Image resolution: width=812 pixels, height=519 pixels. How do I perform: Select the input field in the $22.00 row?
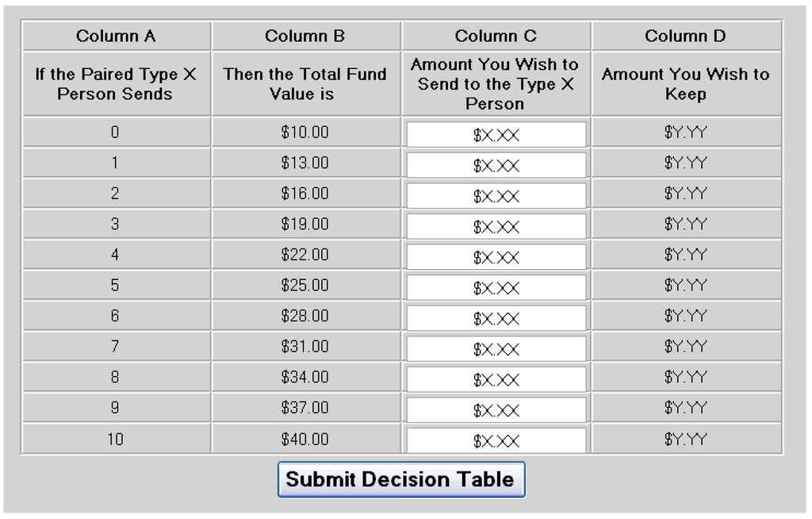[496, 256]
